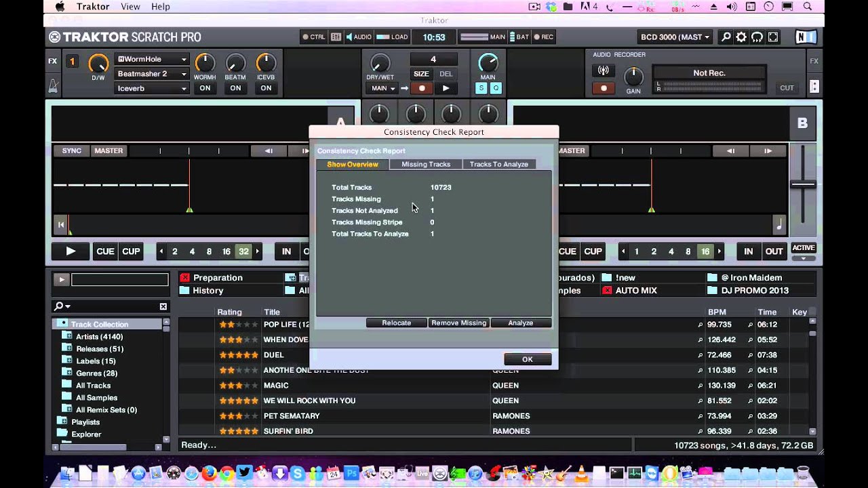Viewport: 868px width, 488px height.
Task: Click the metronome icon below FX
Action: pos(53,87)
